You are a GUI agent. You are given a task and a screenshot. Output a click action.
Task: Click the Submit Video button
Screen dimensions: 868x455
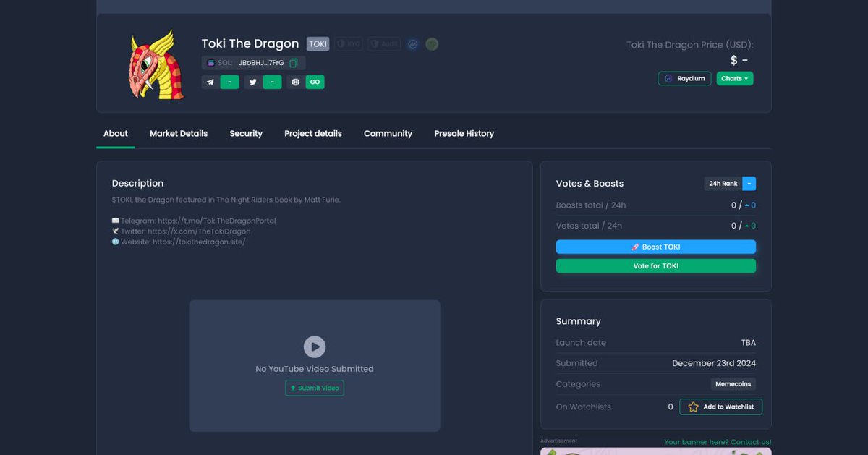(315, 388)
